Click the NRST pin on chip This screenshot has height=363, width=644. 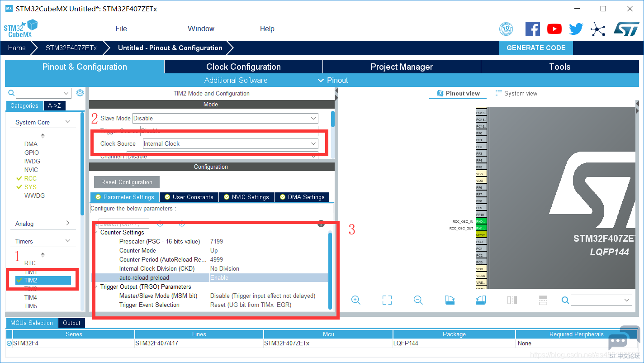click(480, 235)
